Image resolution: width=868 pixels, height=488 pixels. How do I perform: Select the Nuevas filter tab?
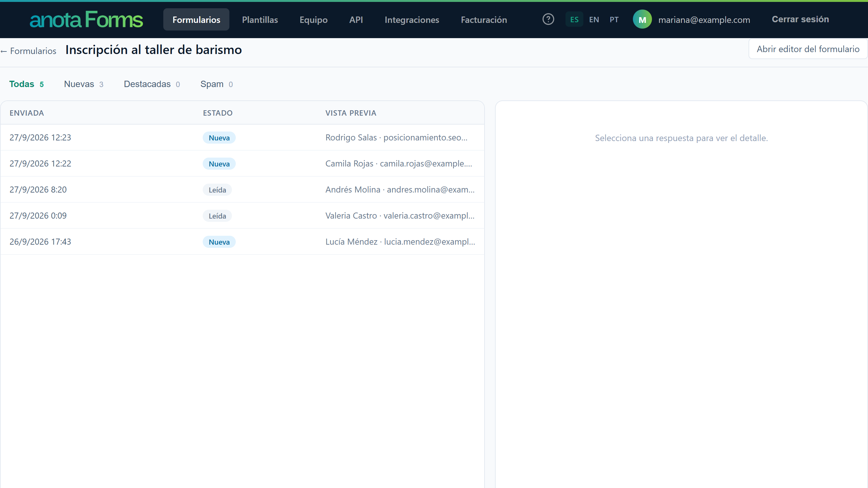[84, 84]
